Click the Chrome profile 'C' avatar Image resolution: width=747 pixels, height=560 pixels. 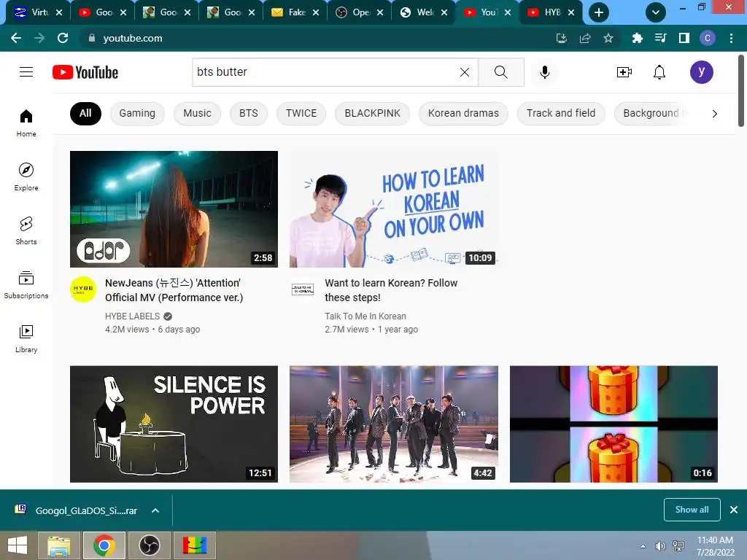(x=708, y=38)
